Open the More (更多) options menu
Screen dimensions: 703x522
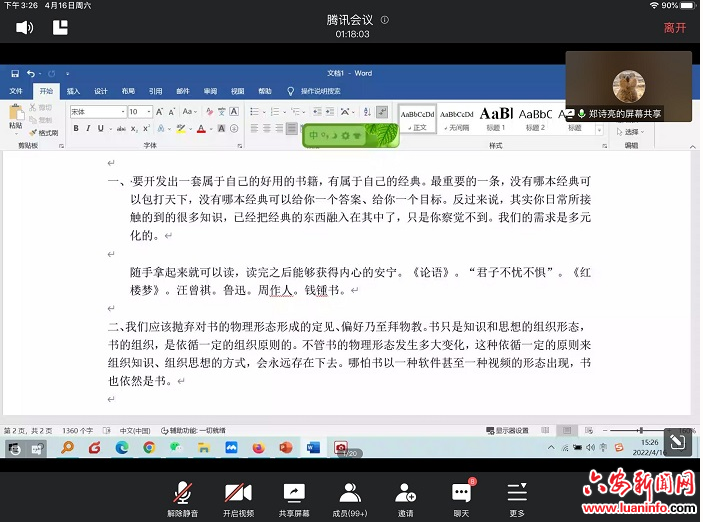[x=516, y=497]
